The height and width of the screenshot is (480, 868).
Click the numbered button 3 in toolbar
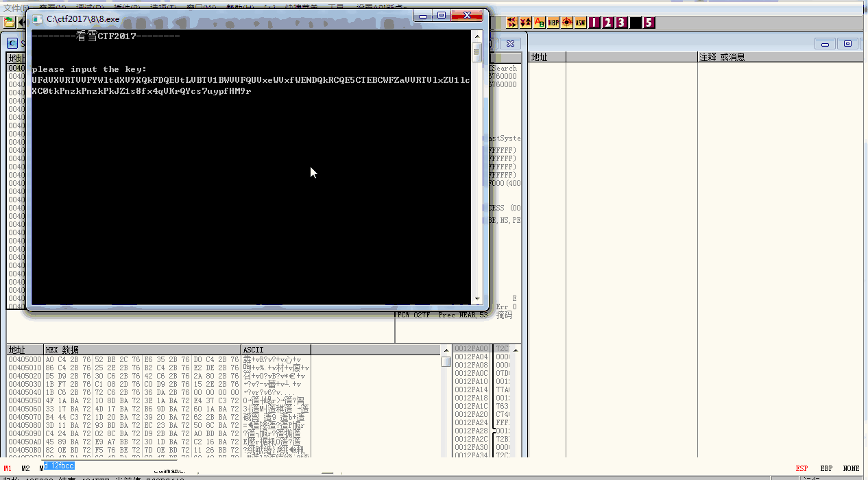(x=622, y=23)
